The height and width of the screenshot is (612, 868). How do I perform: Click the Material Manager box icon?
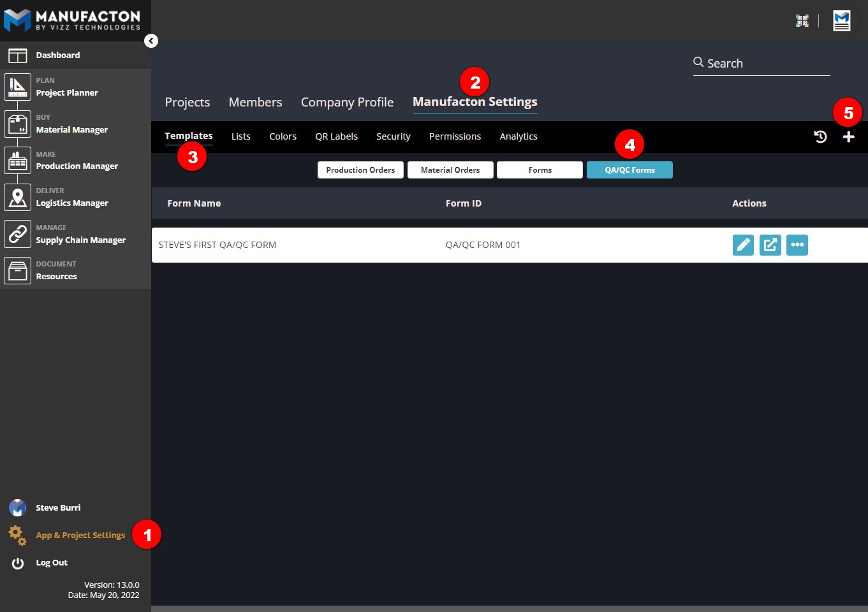[17, 124]
